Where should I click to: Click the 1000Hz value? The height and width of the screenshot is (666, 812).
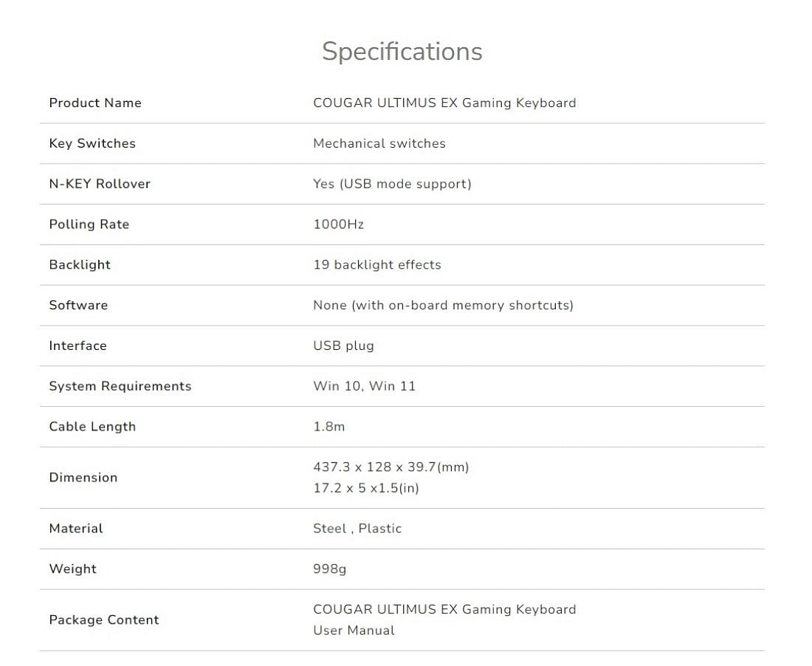coord(338,224)
